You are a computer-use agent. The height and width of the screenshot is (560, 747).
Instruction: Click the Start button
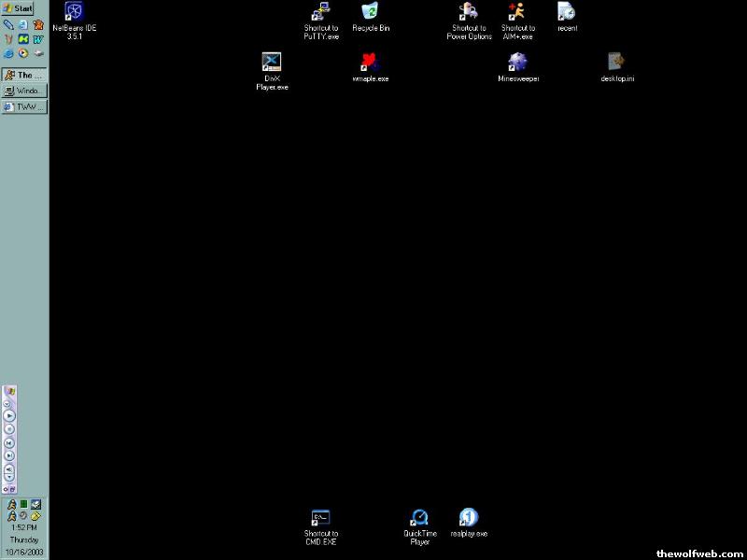pos(19,7)
